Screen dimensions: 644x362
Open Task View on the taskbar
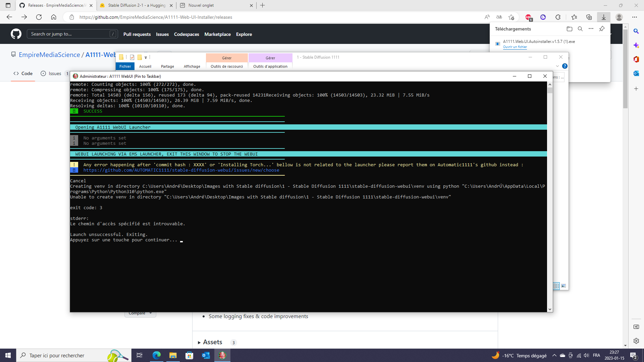coord(140,355)
